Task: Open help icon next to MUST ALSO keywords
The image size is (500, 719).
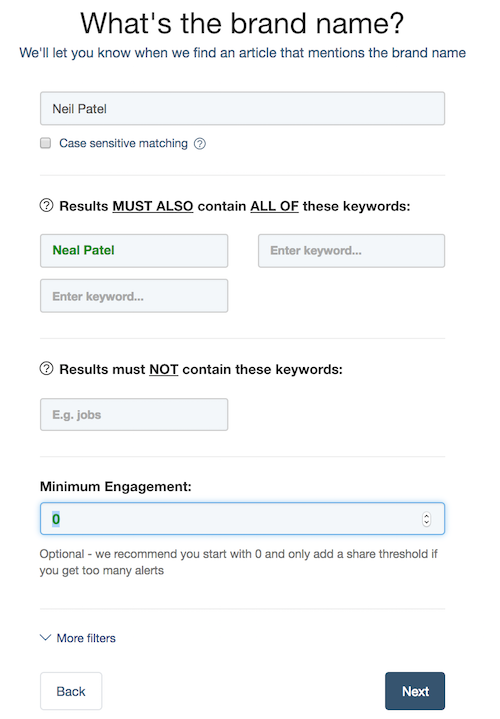Action: [46, 205]
